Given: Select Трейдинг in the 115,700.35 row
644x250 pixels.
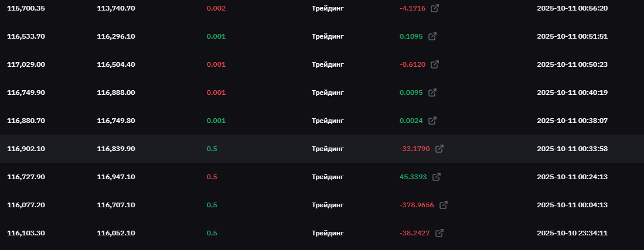Looking at the screenshot, I should (x=328, y=8).
